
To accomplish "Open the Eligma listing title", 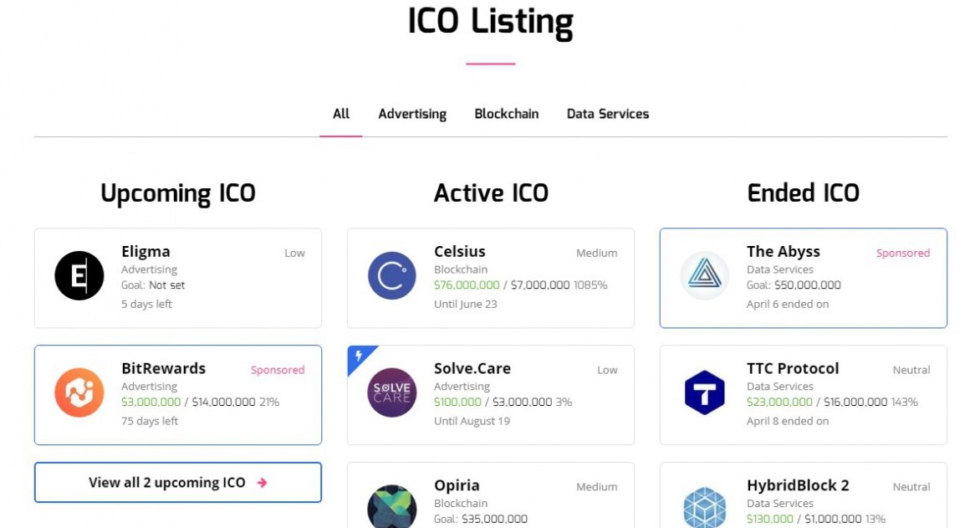I will [x=145, y=251].
